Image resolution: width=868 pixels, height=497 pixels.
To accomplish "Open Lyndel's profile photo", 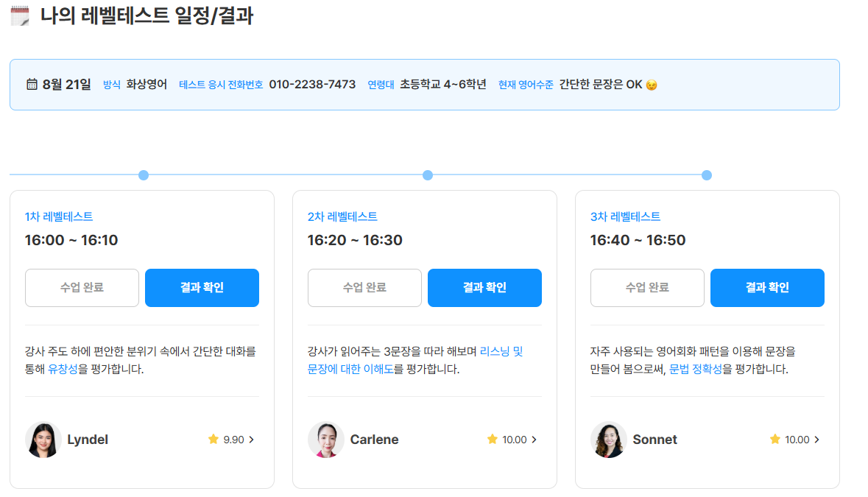I will coord(43,440).
